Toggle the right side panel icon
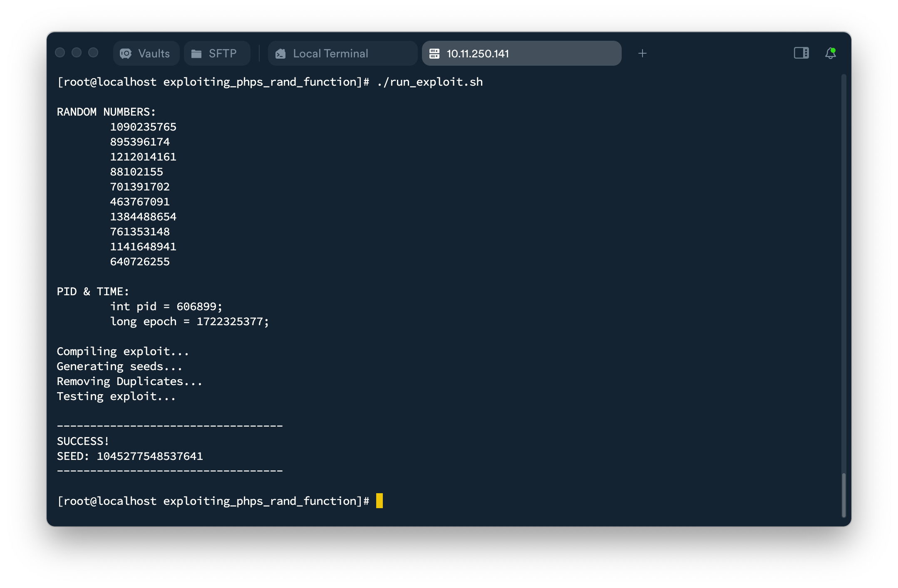898x588 pixels. (x=801, y=53)
